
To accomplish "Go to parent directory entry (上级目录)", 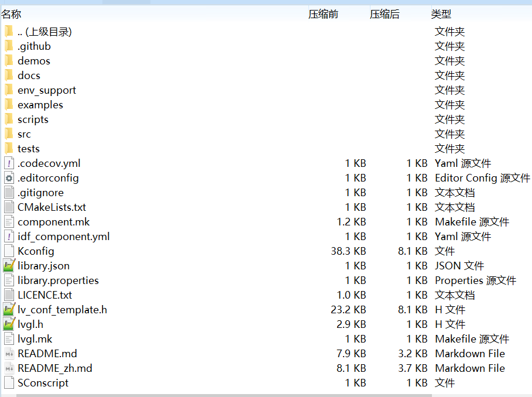I will pos(44,32).
